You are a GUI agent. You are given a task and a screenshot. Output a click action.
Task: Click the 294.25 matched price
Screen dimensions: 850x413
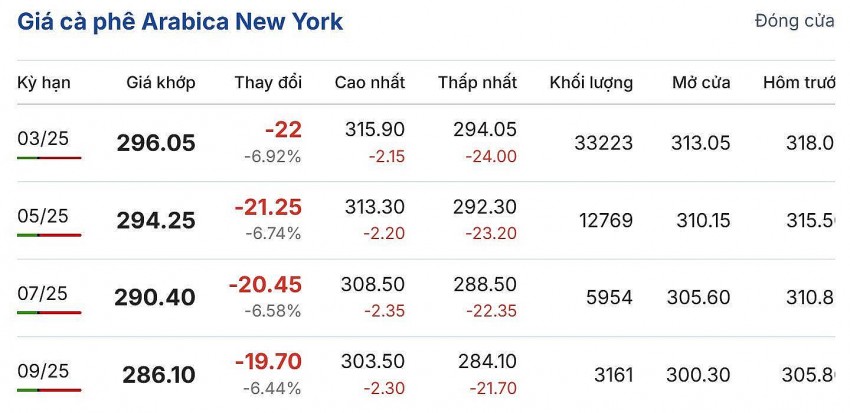156,221
